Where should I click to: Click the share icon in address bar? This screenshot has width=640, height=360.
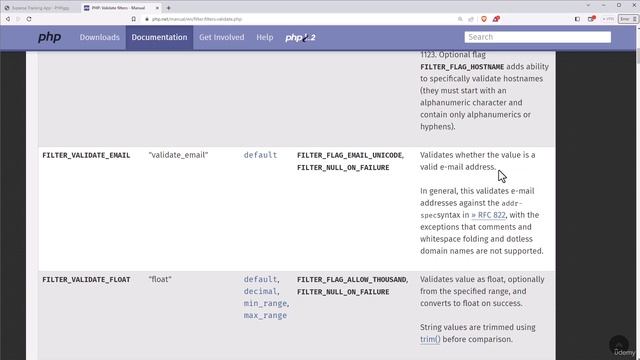pos(471,19)
